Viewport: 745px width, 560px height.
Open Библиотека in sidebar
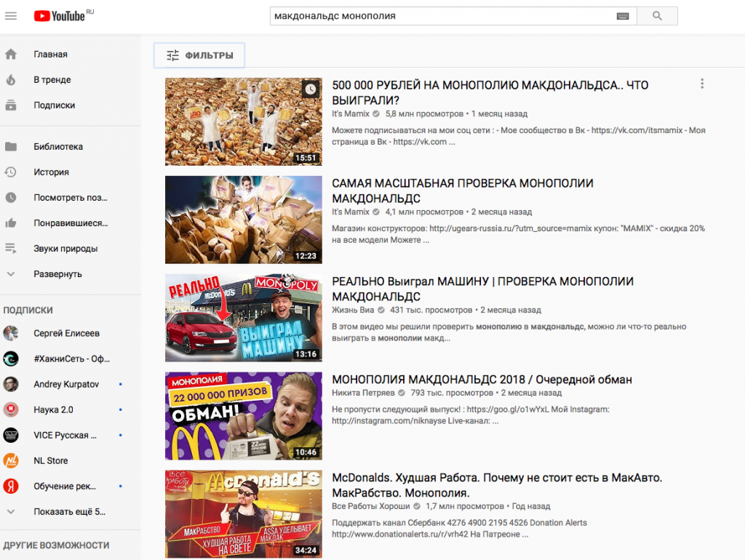click(58, 146)
